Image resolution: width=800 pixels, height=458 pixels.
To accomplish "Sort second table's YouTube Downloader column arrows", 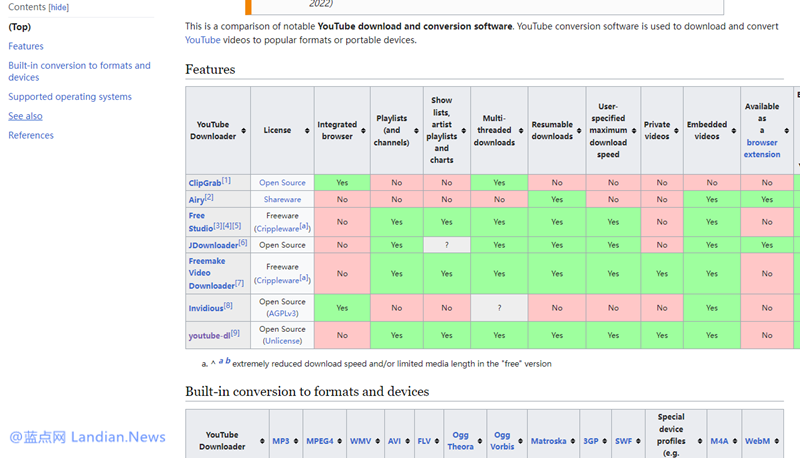I will (262, 441).
